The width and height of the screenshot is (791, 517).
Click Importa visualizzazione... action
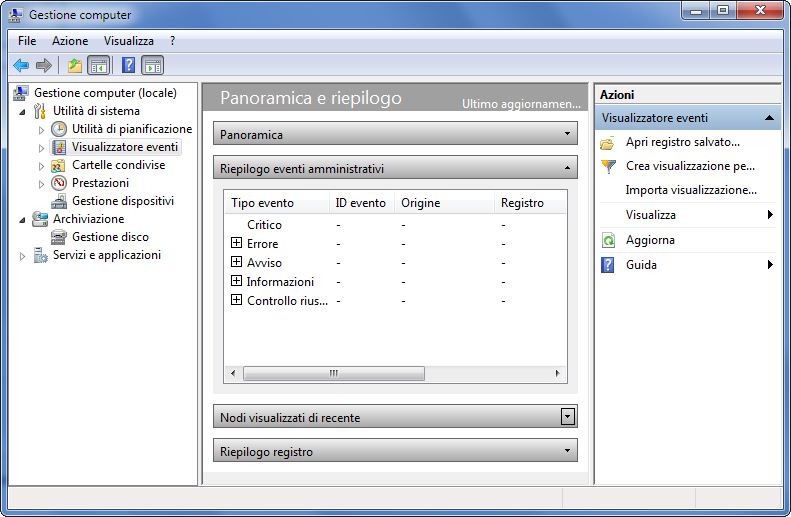(691, 190)
